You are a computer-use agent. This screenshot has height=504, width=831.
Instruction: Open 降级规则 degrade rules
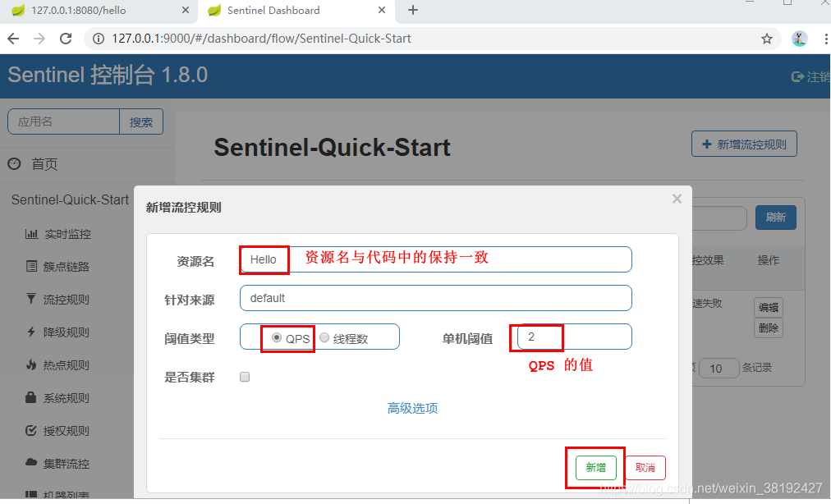coord(67,332)
